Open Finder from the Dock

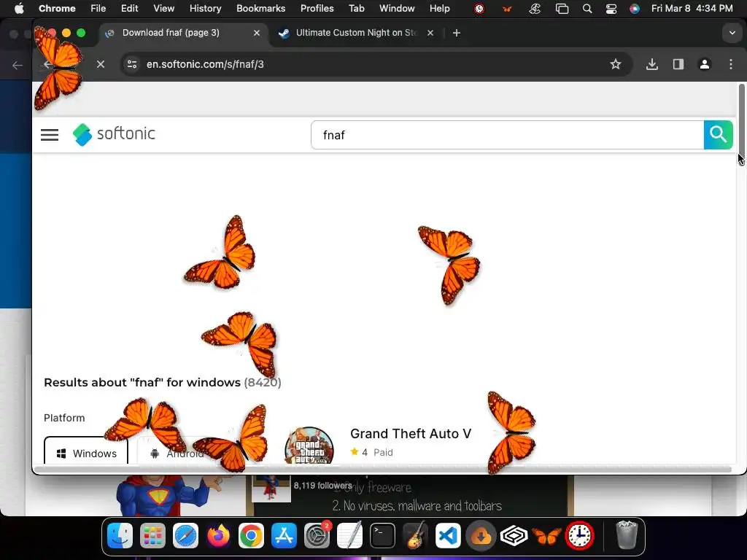pos(120,536)
